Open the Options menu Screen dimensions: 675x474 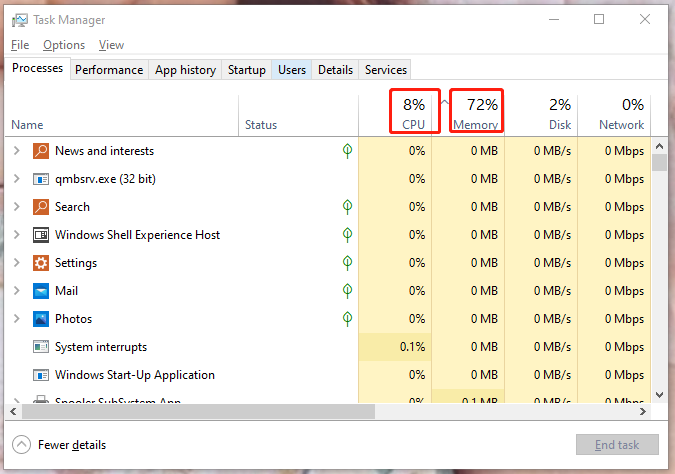(64, 45)
